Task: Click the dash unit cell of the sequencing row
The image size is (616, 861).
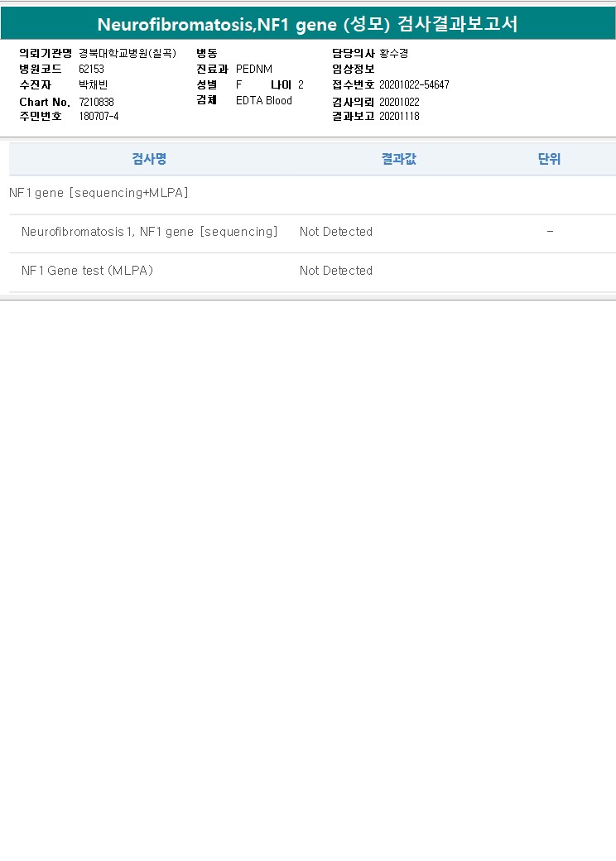Action: coord(550,231)
